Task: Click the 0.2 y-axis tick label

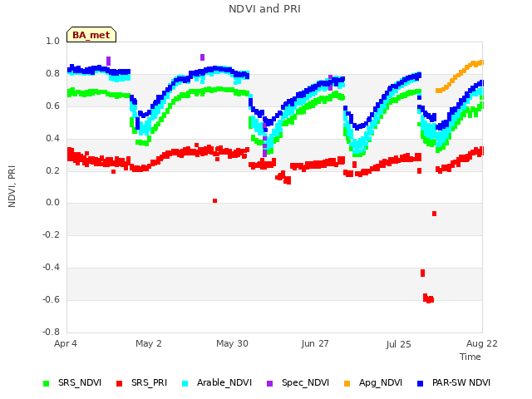Action: [52, 170]
